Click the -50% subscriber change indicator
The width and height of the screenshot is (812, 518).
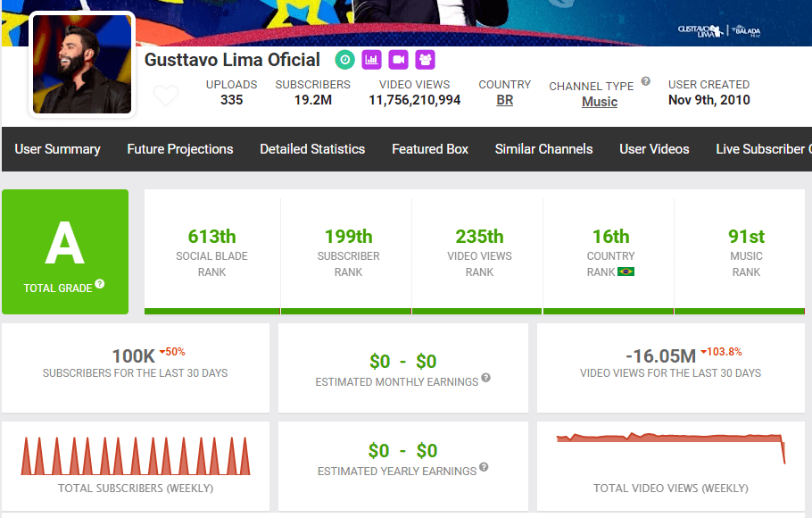(x=172, y=352)
